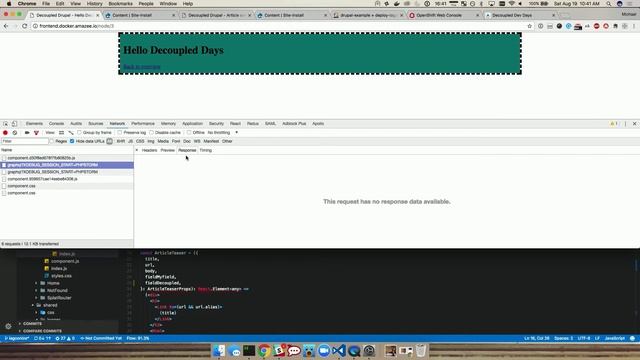Open the inspect element picker in DevTools
Viewport: 640px width, 360px height.
tap(5, 124)
